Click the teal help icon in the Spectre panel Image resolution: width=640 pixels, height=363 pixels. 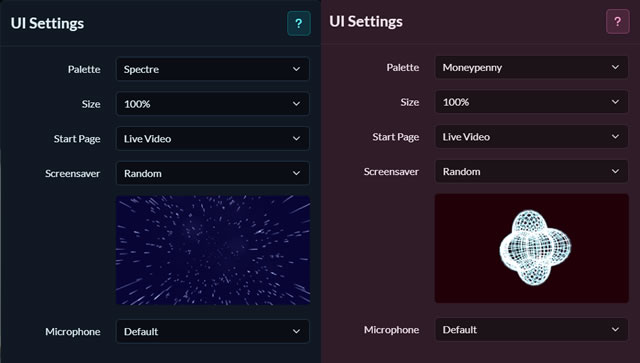(x=299, y=24)
